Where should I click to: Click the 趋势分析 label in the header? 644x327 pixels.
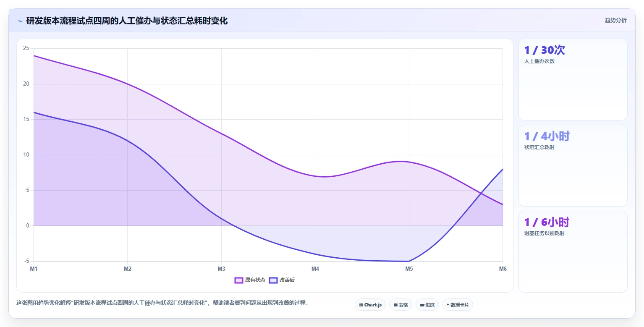tap(615, 20)
